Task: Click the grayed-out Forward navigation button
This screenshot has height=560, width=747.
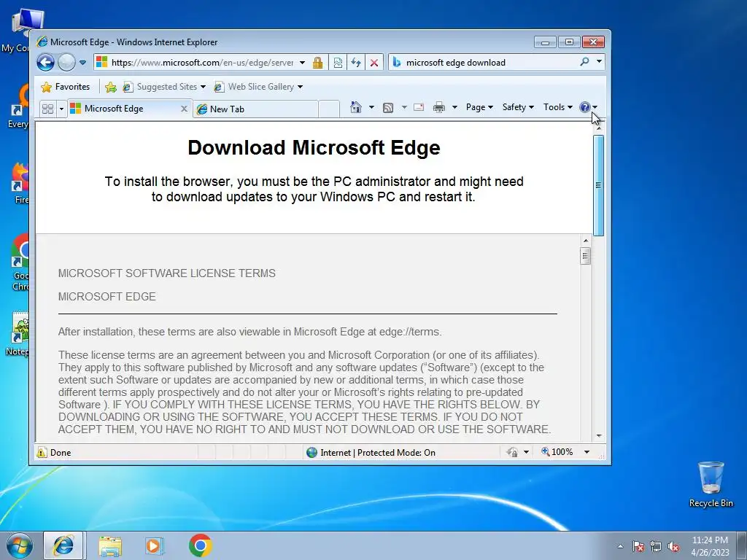Action: [x=66, y=63]
